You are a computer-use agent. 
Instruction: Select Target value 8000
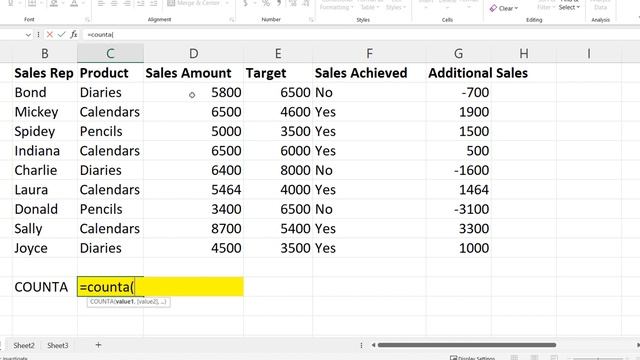[278, 170]
